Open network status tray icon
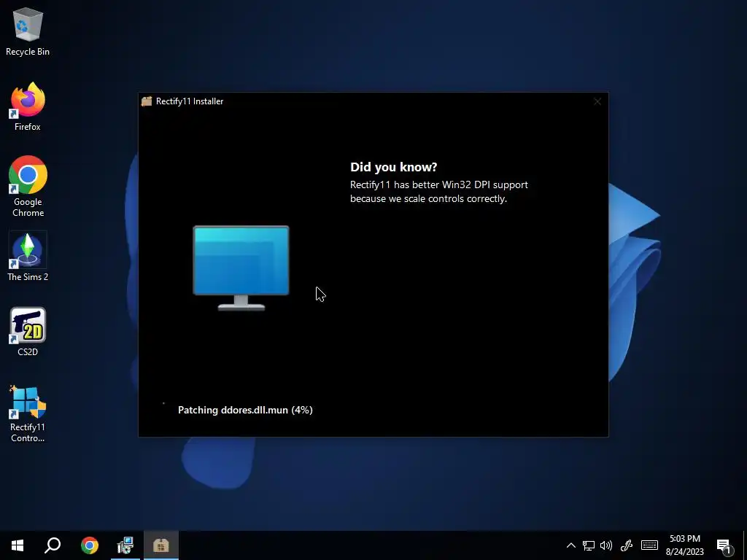The height and width of the screenshot is (560, 747). point(589,545)
